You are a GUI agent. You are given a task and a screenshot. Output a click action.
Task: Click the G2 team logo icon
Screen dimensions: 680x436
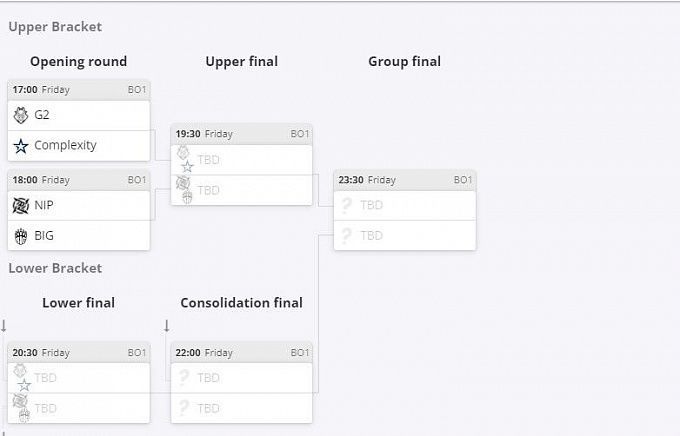21,115
